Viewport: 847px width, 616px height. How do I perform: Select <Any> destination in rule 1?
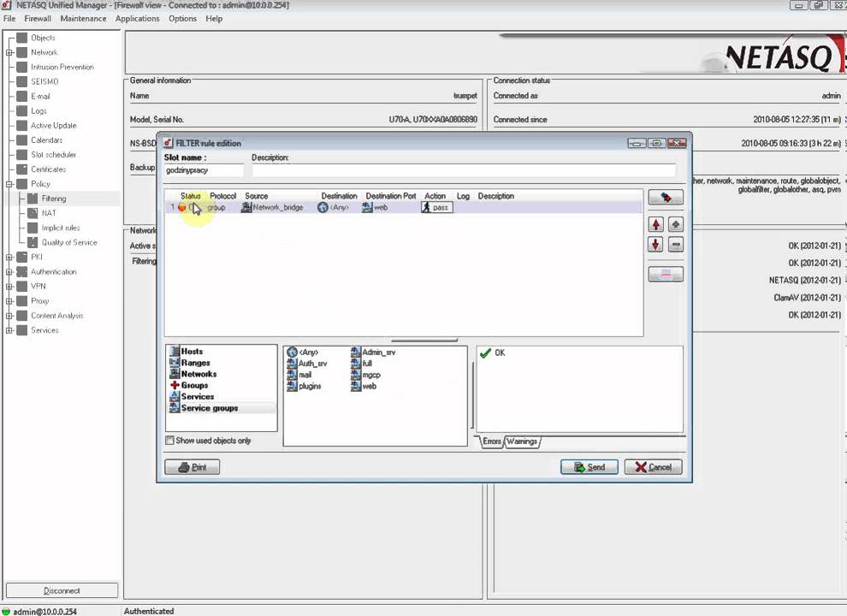coord(334,208)
